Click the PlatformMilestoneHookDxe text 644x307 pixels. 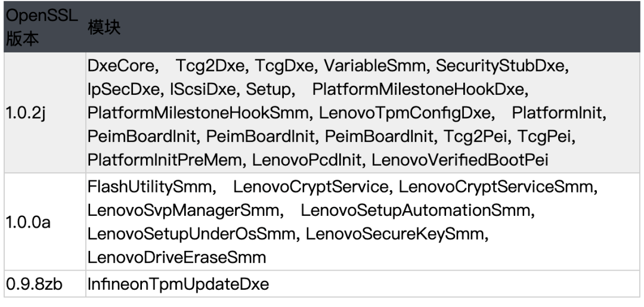coord(417,89)
